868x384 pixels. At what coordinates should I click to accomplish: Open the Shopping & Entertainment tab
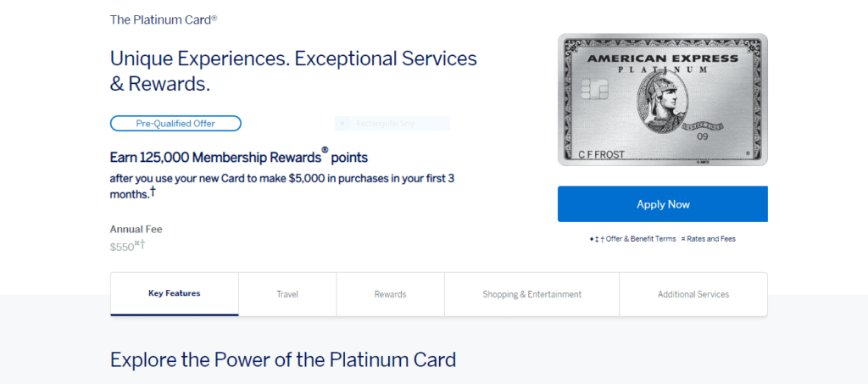click(532, 294)
